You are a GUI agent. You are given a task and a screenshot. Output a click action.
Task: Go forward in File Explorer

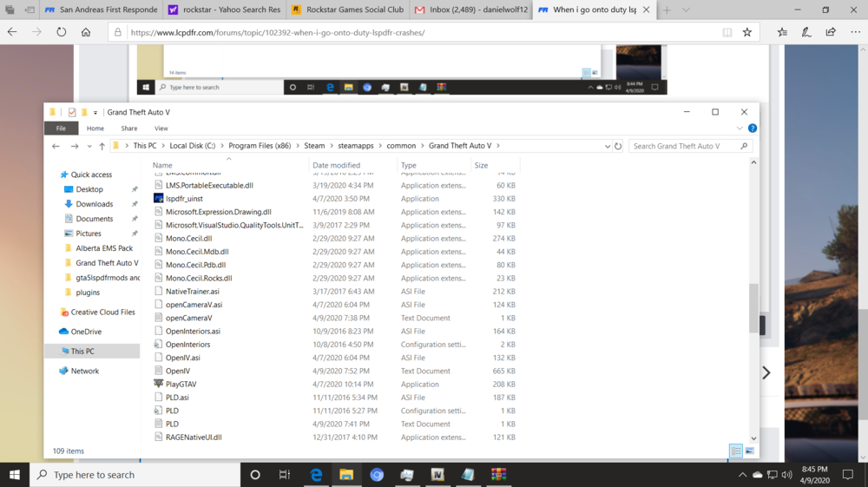tap(74, 146)
